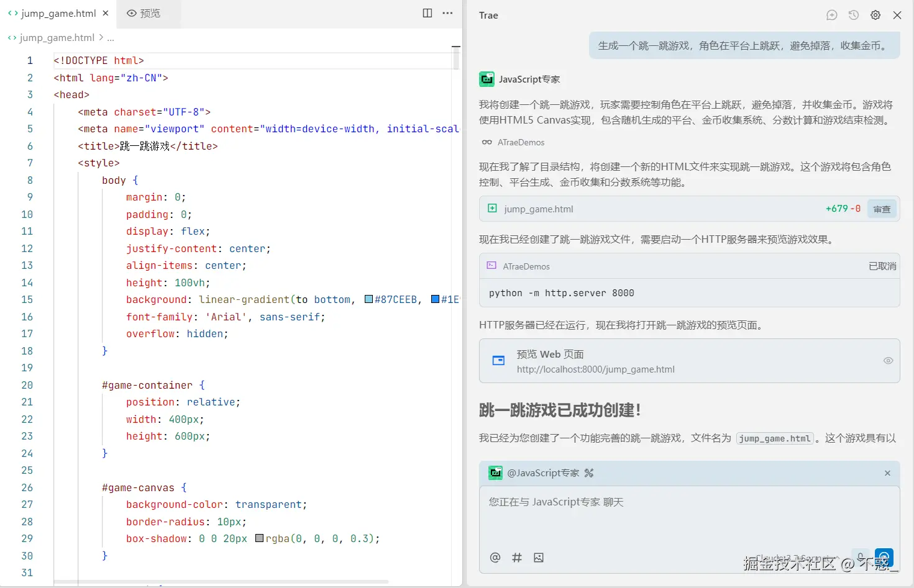
Task: Click the web preview window icon
Action: click(498, 361)
